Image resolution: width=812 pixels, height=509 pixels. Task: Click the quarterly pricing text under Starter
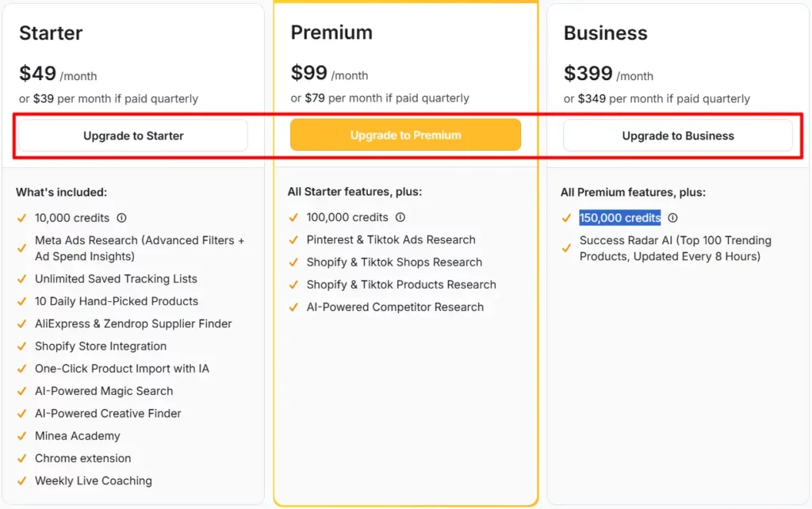[107, 98]
